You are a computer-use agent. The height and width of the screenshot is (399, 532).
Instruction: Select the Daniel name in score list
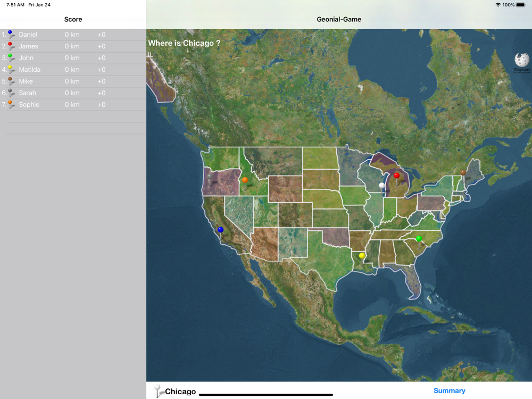tap(28, 34)
